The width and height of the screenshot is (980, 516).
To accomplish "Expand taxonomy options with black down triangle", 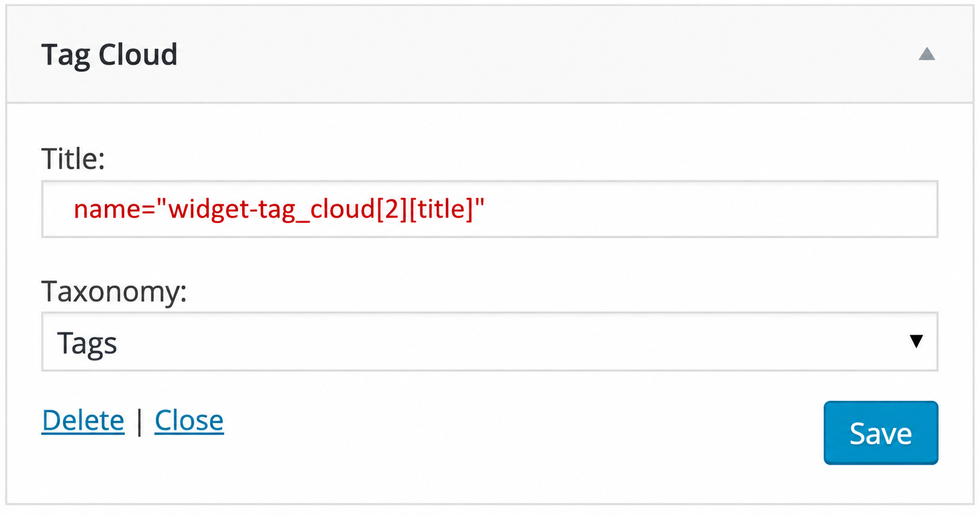I will tap(916, 341).
